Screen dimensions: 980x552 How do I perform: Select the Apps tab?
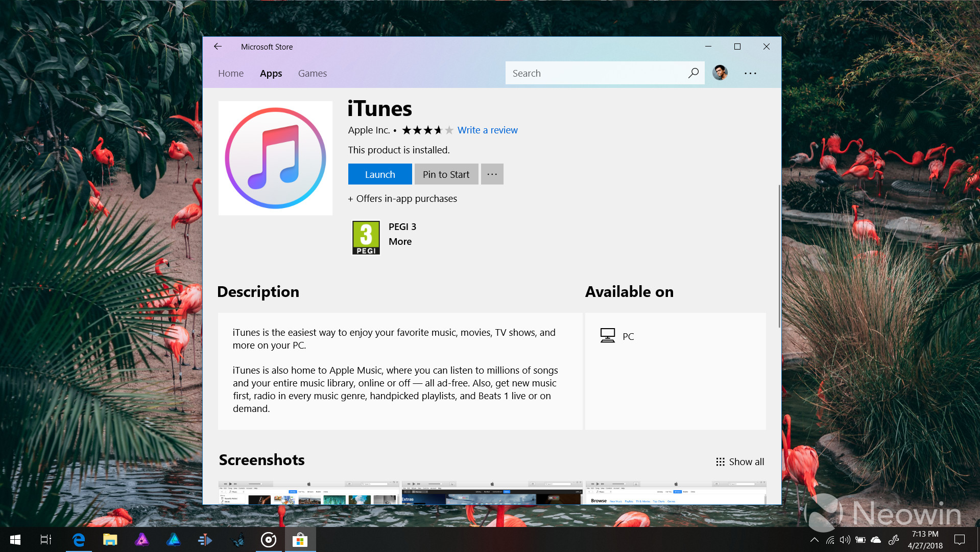(271, 73)
